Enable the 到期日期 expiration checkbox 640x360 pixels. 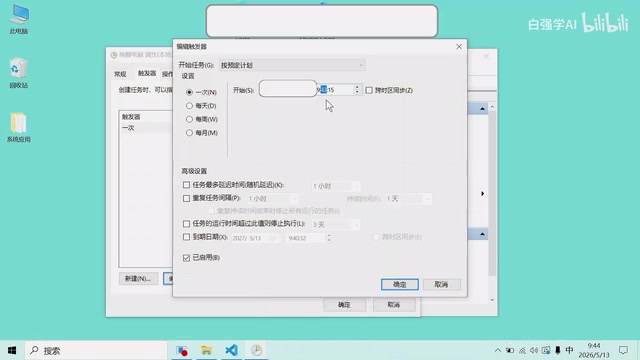[186, 237]
